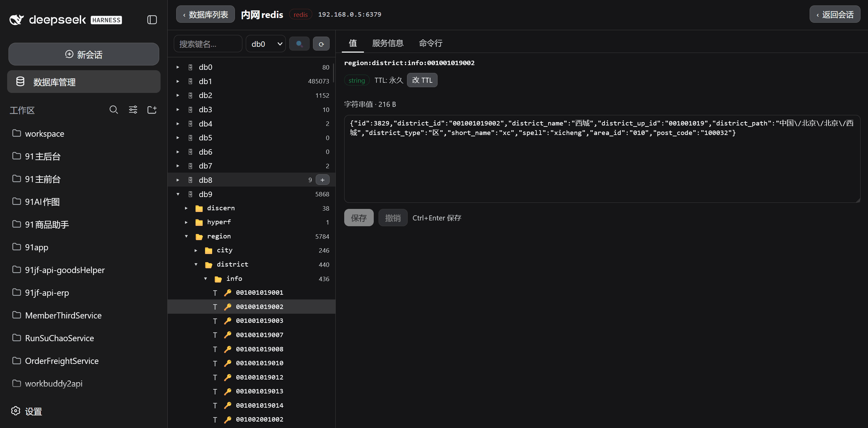The height and width of the screenshot is (428, 868).
Task: Click the settings gear icon
Action: coord(16,411)
